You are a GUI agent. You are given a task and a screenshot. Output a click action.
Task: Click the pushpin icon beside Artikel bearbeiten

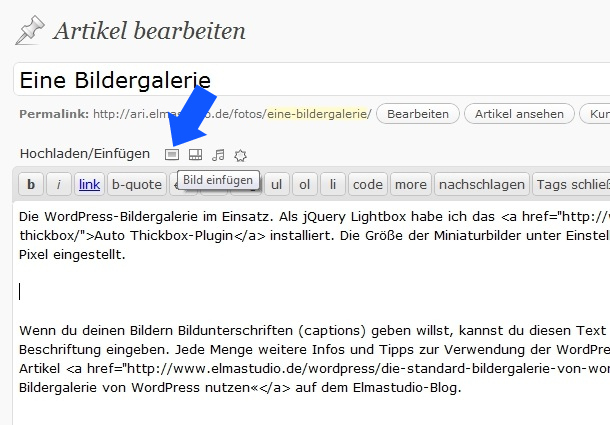pos(30,30)
